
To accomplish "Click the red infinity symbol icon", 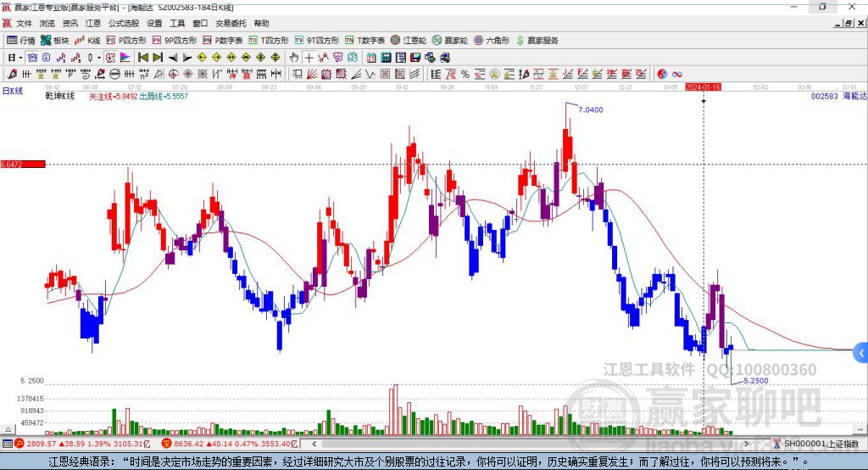I will pos(677,75).
